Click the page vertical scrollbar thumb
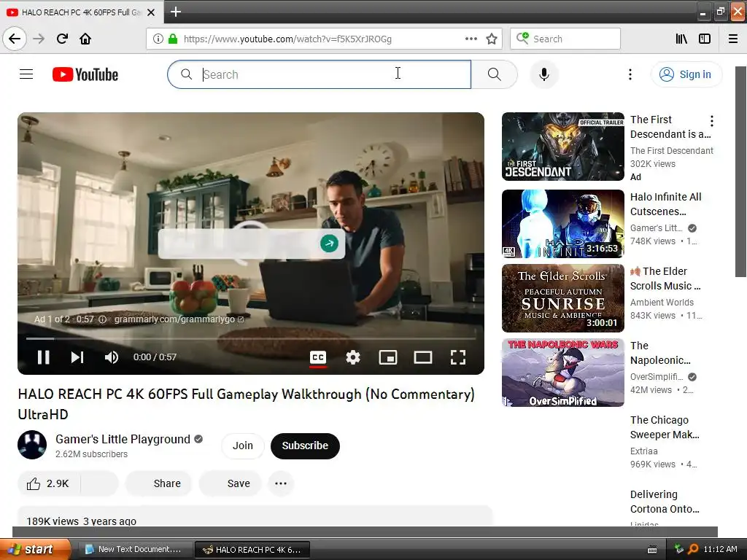Viewport: 747px width, 560px height. click(x=741, y=171)
